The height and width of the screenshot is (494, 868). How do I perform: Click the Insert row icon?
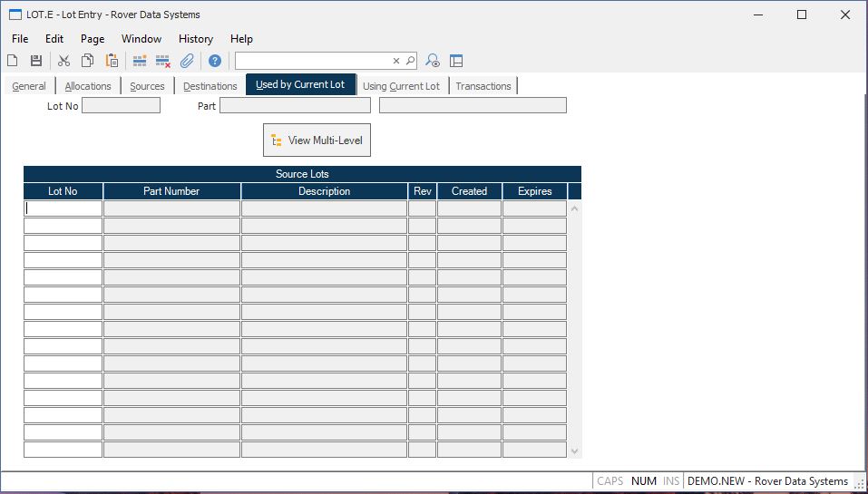140,61
